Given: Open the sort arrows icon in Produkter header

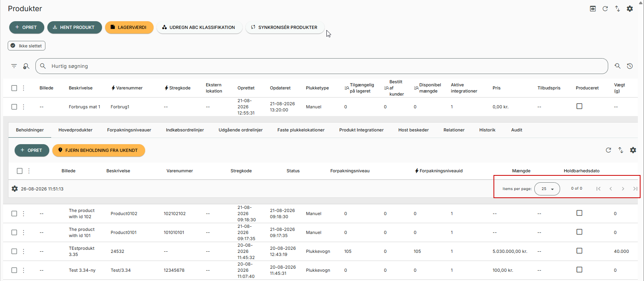Looking at the screenshot, I should (617, 8).
